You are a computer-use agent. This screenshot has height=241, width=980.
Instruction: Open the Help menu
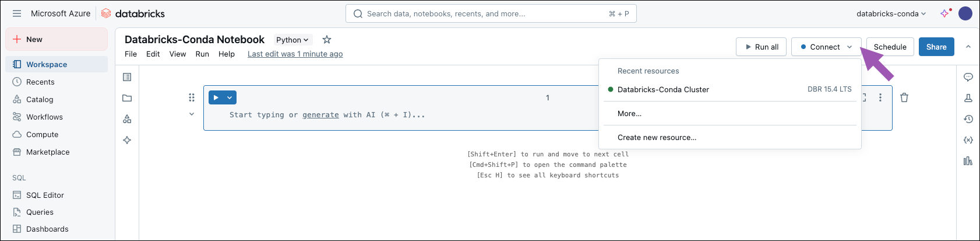pos(227,54)
